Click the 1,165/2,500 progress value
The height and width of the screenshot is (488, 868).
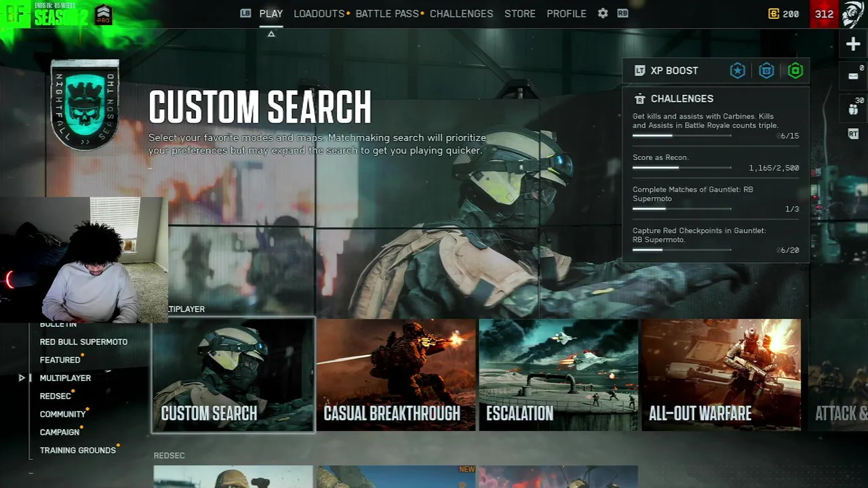pyautogui.click(x=774, y=168)
